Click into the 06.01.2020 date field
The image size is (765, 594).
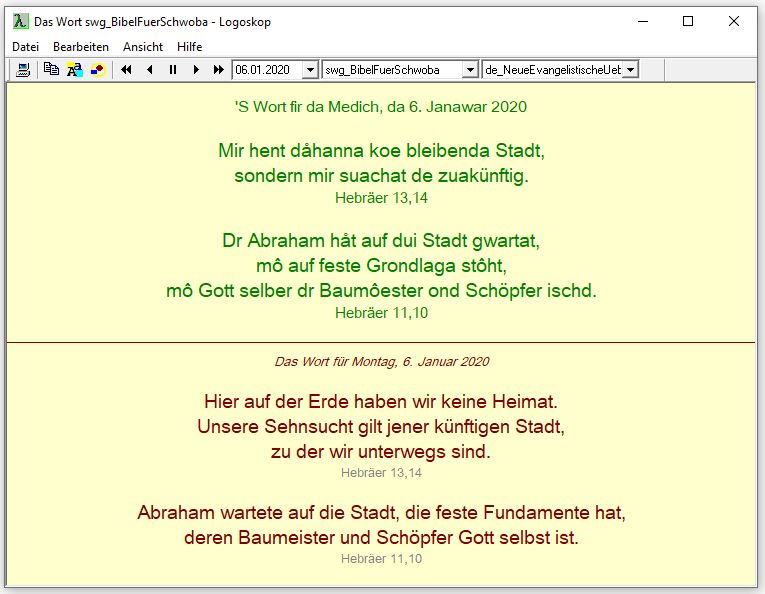268,70
